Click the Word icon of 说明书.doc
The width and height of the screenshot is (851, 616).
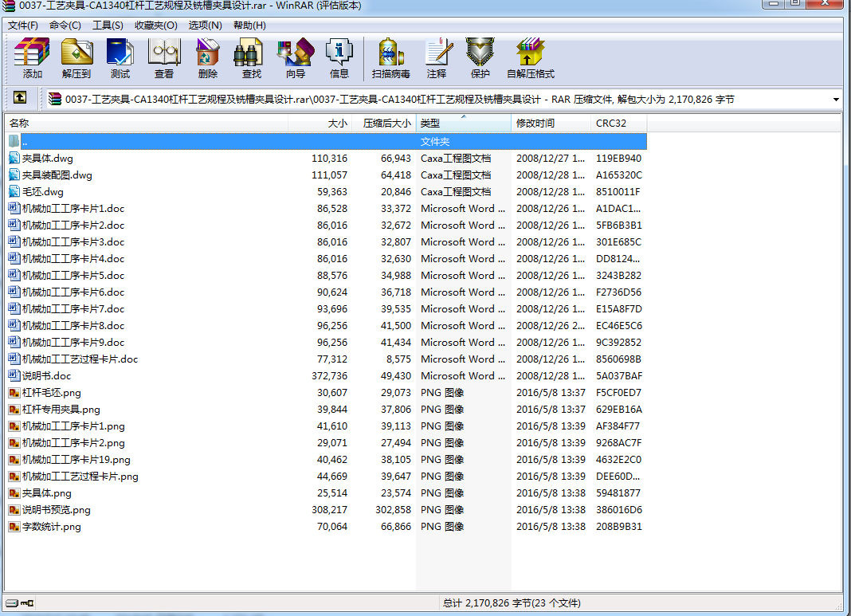(x=14, y=375)
